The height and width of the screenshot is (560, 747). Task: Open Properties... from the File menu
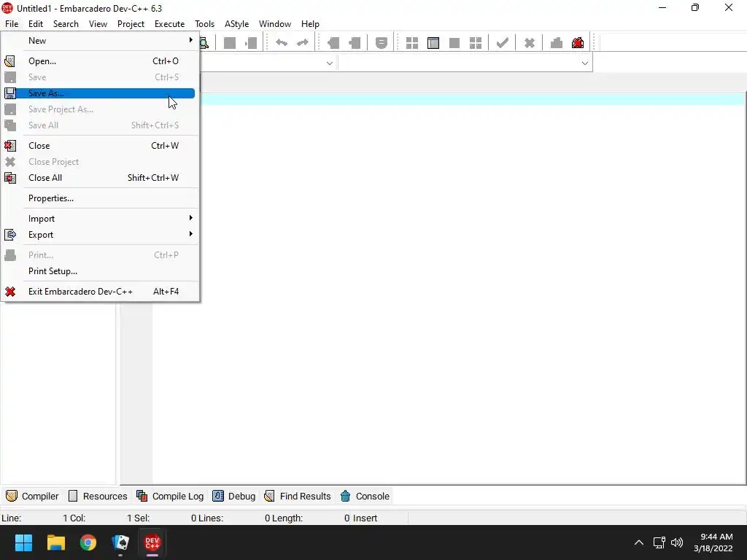tap(100, 198)
